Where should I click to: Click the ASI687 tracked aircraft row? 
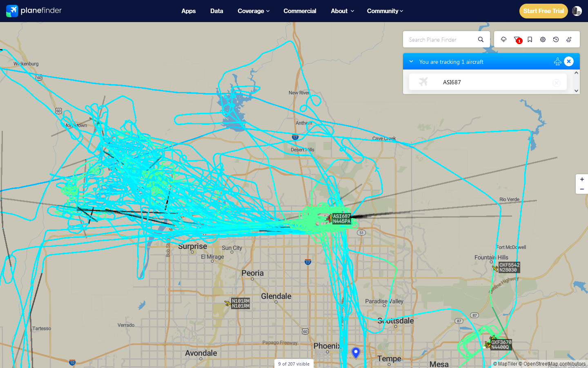(488, 82)
